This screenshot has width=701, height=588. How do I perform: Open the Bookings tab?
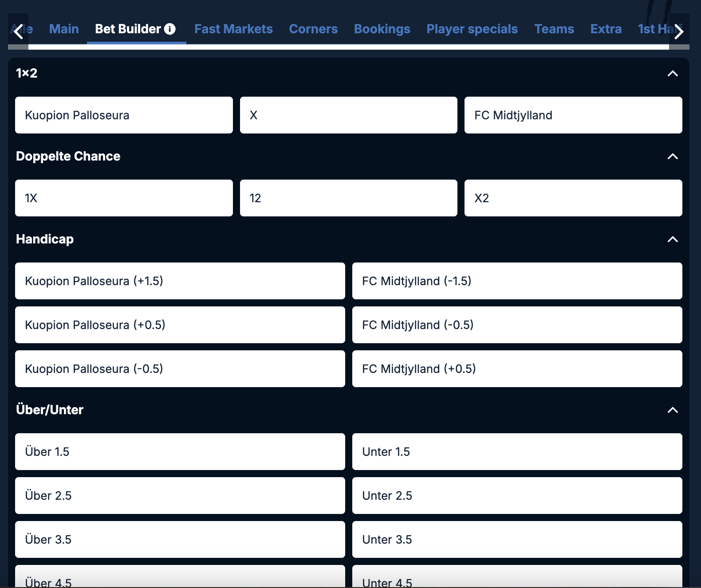click(x=382, y=29)
